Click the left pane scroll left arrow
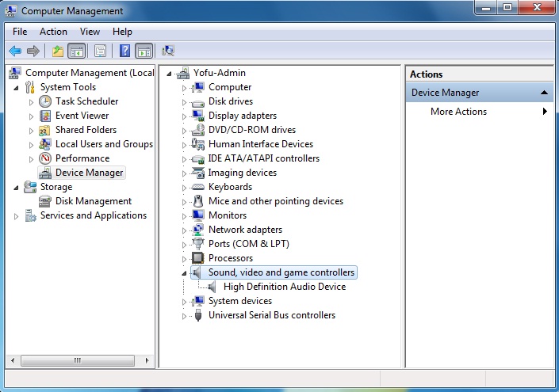 13,360
